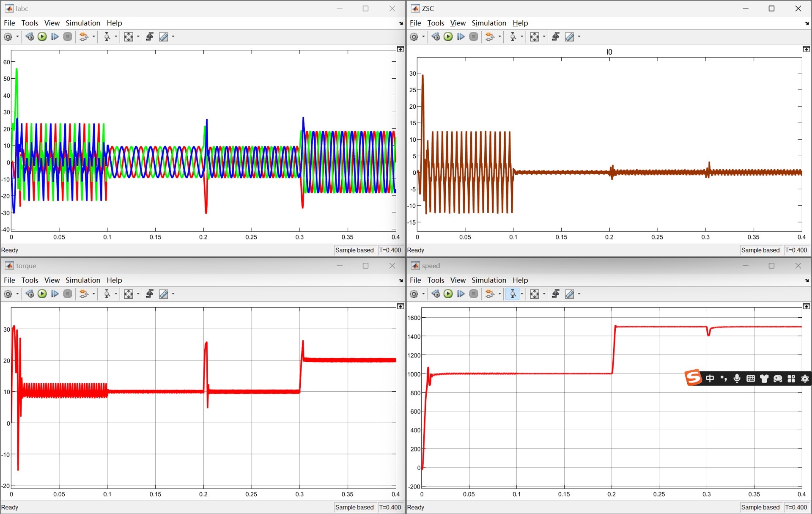
Task: Click Scale Axes icon in torque scope
Action: pos(129,294)
